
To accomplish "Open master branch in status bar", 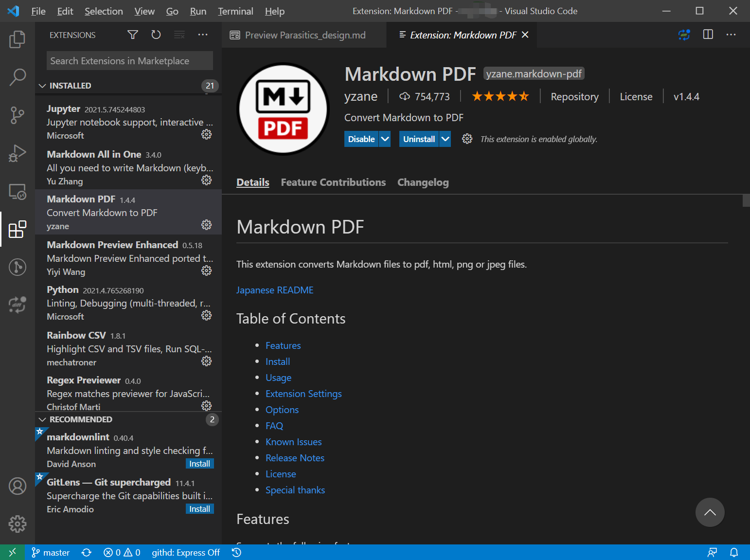I will pos(51,552).
